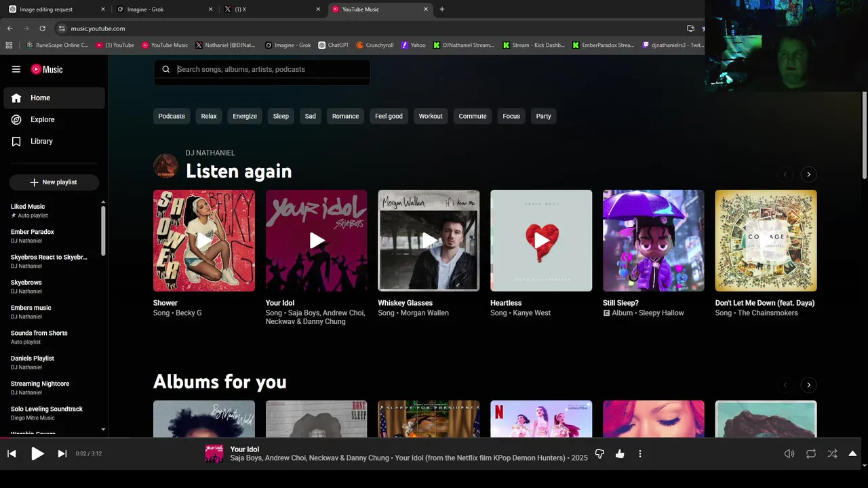Select the Sleep mood chip

pos(281,116)
